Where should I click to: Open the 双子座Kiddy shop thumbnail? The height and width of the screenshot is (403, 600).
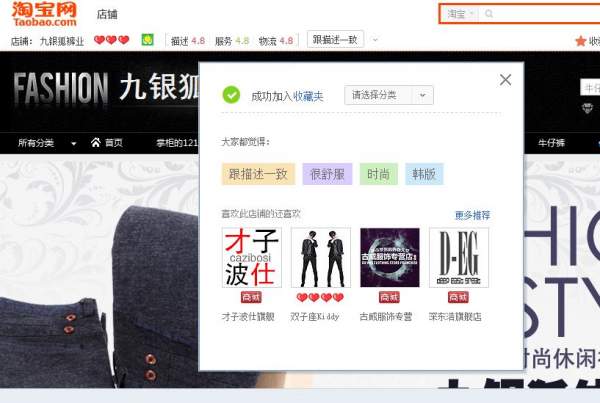(321, 257)
